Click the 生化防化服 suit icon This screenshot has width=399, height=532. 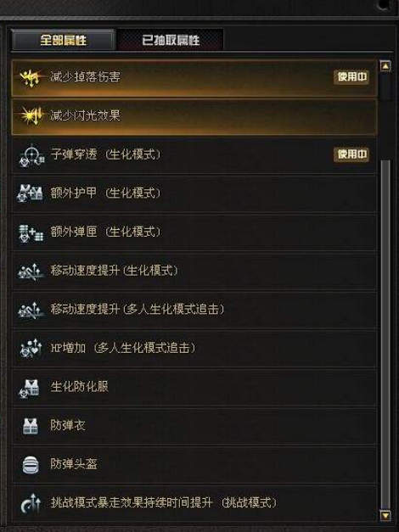tap(29, 388)
